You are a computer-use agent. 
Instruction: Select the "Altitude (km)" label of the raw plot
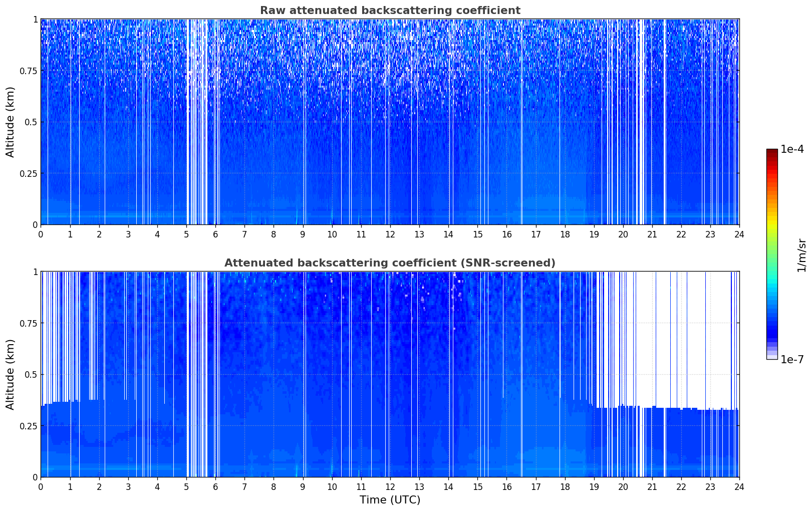(x=11, y=122)
